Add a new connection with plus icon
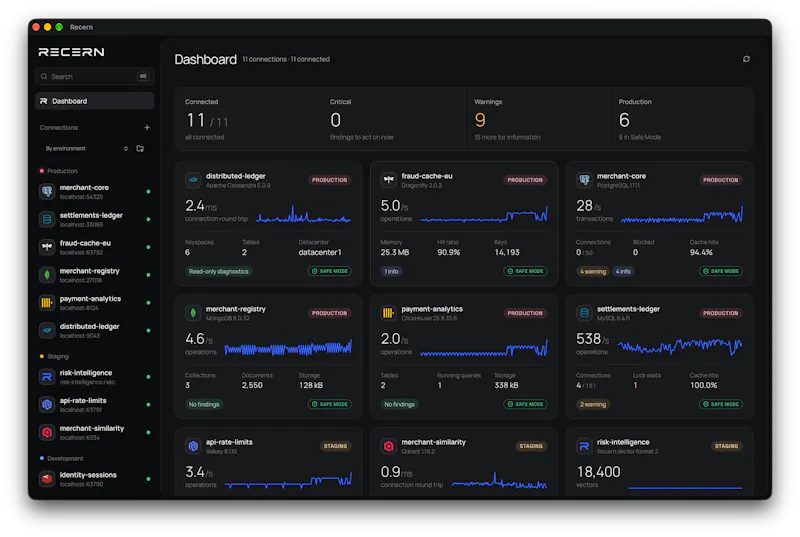The width and height of the screenshot is (800, 537). tap(147, 127)
